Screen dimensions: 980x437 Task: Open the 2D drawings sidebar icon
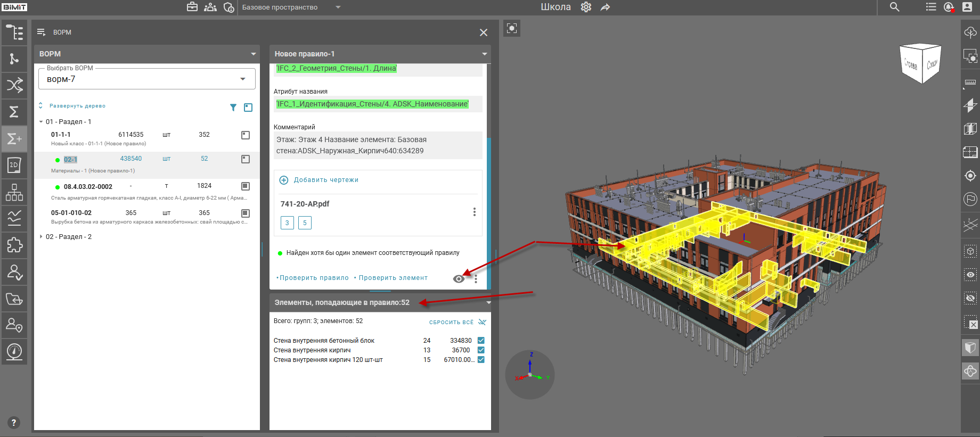tap(14, 165)
